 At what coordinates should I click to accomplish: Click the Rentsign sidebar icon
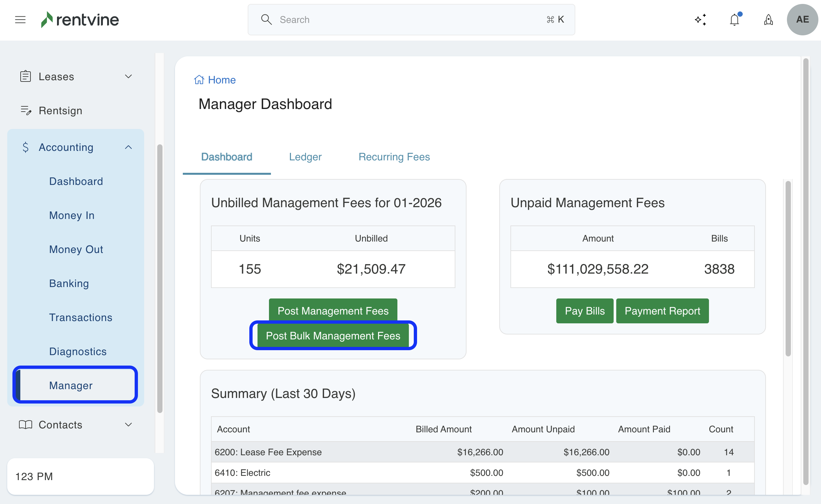coord(26,110)
